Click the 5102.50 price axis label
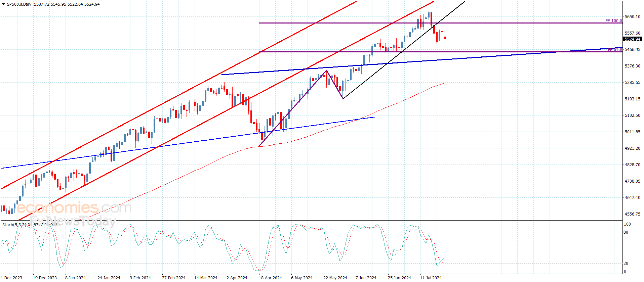 pyautogui.click(x=632, y=115)
